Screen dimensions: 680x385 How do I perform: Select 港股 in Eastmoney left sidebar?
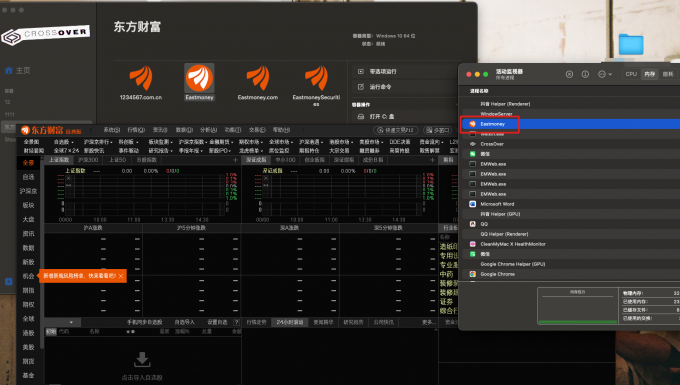pyautogui.click(x=29, y=333)
